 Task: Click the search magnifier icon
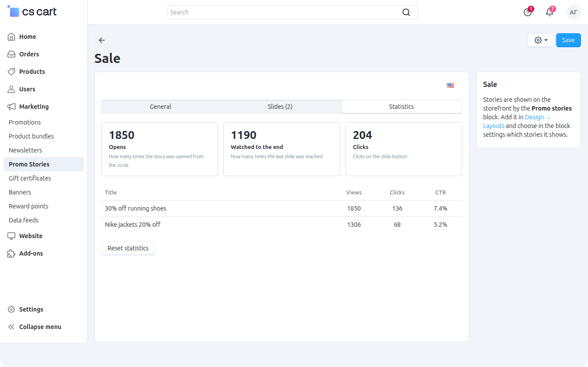click(406, 12)
